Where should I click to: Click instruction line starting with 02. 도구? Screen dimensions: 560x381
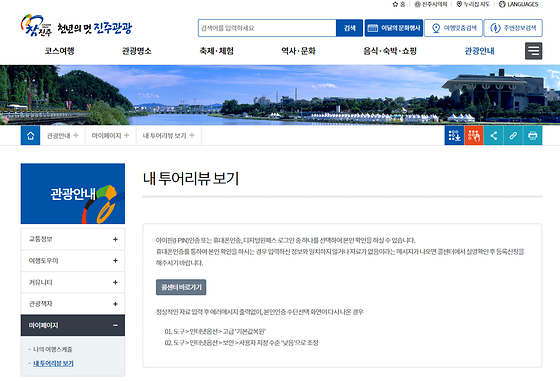pos(241,343)
